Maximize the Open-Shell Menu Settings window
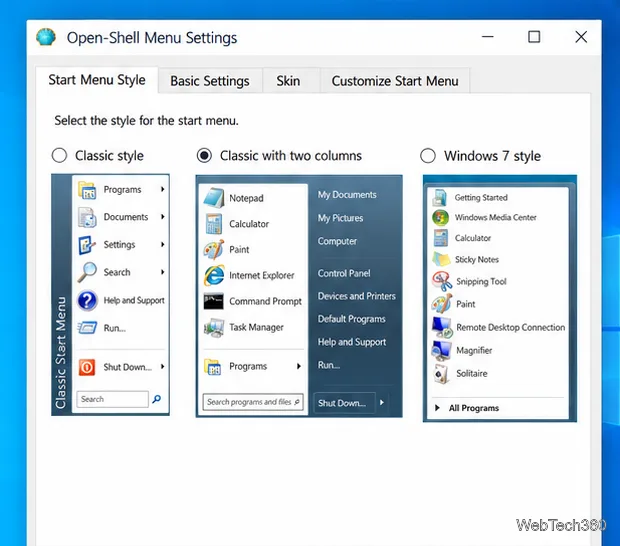Screen dimensions: 620x546 534,37
